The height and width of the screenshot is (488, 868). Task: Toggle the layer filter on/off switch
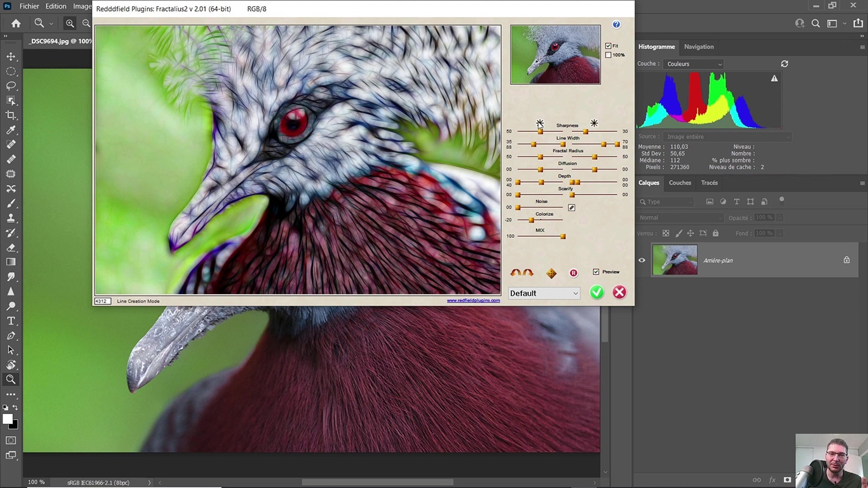781,200
